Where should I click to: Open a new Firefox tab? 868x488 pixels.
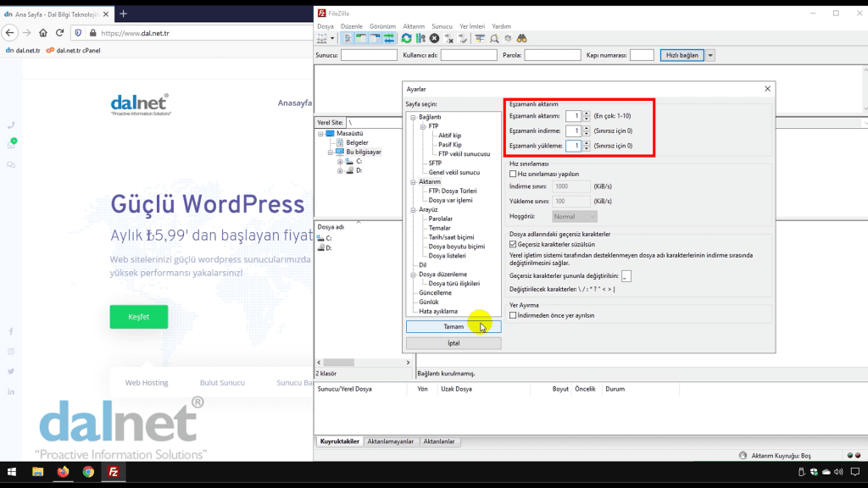pos(124,14)
